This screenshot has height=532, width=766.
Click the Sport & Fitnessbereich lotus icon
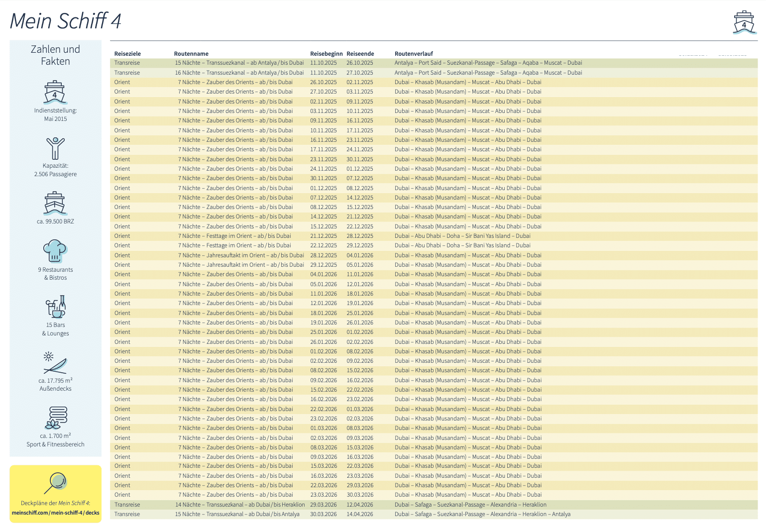(56, 418)
